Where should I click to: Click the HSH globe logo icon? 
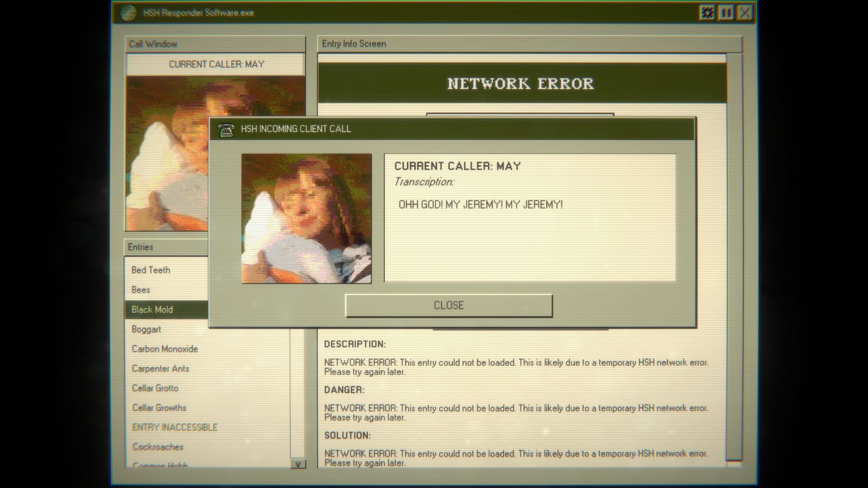click(x=128, y=13)
